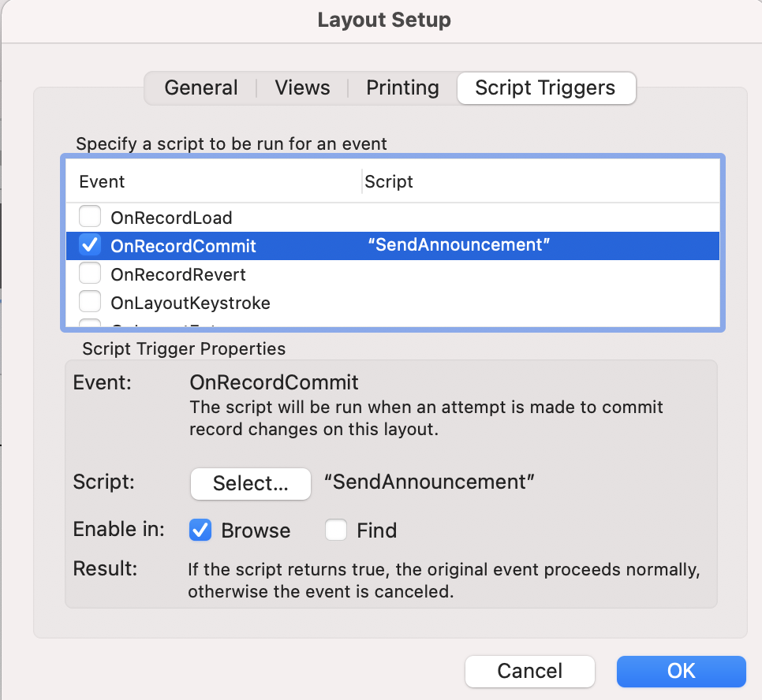Tick the OnRecordRevert checkbox
762x700 pixels.
pos(90,273)
